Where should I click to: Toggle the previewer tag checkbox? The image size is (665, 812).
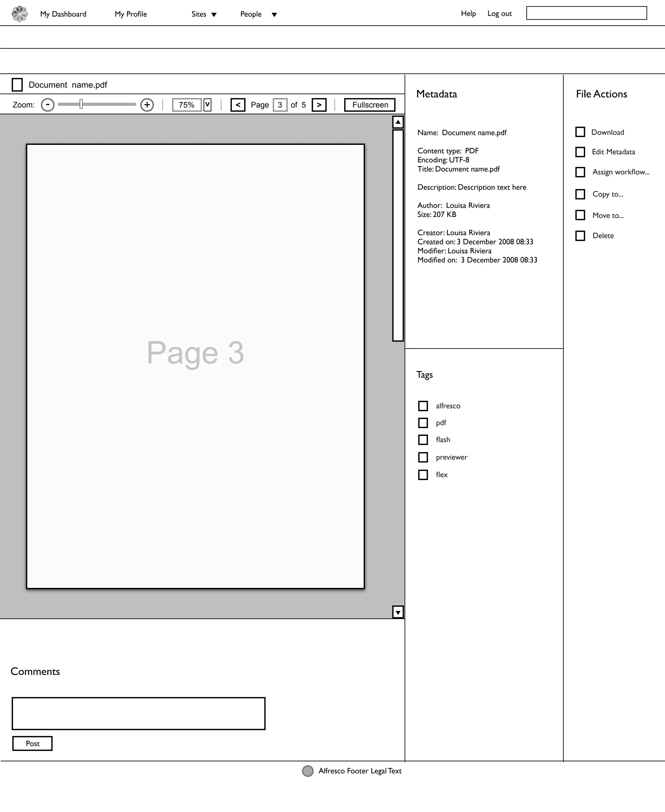pos(423,457)
